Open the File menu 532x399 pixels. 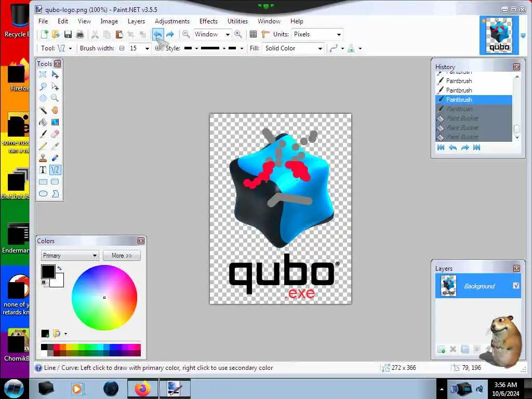[x=43, y=21]
